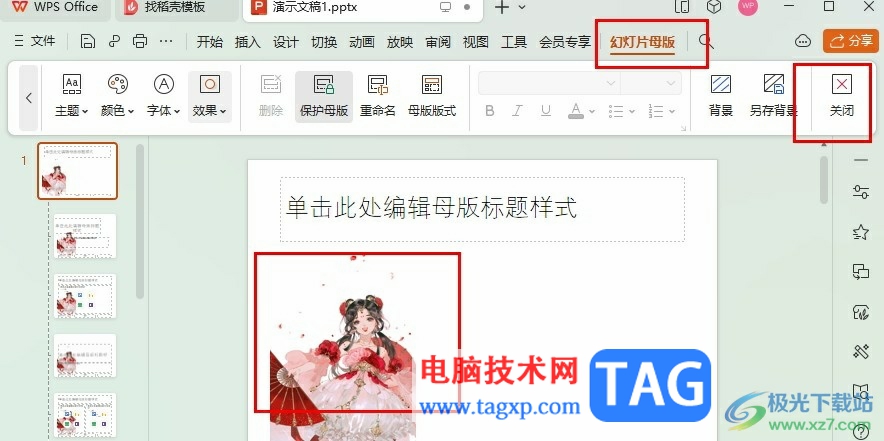The height and width of the screenshot is (441, 884).
Task: Open the 文件 file menu
Action: point(34,41)
